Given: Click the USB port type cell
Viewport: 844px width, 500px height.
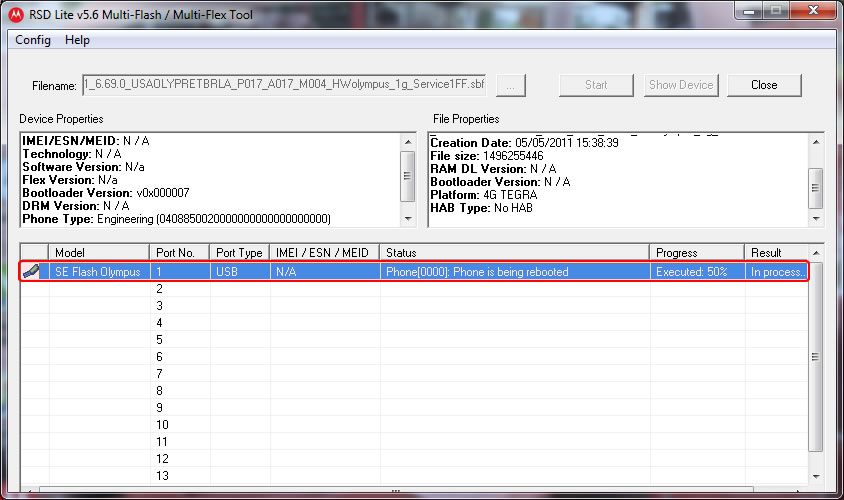Looking at the screenshot, I should 240,272.
